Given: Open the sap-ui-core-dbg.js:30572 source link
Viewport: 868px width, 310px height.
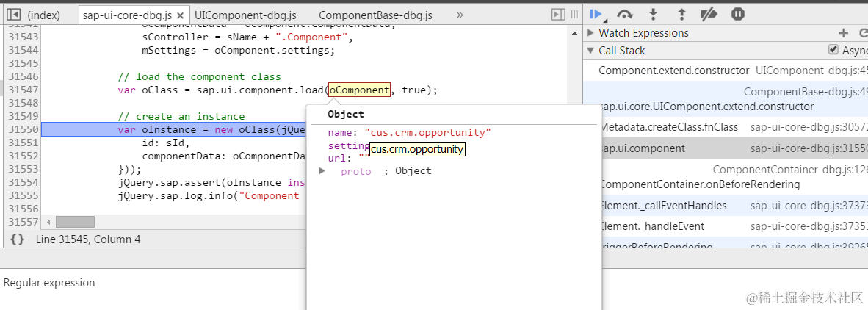Looking at the screenshot, I should 809,127.
